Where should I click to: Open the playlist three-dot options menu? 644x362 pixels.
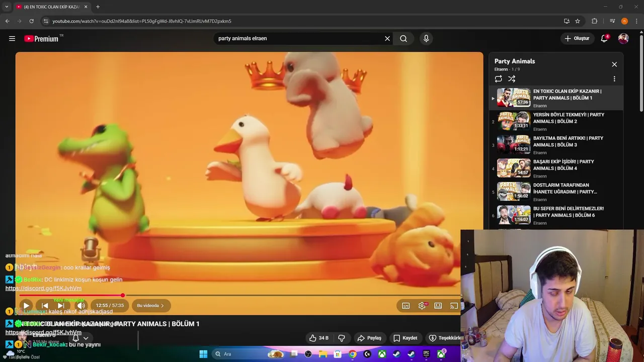614,79
